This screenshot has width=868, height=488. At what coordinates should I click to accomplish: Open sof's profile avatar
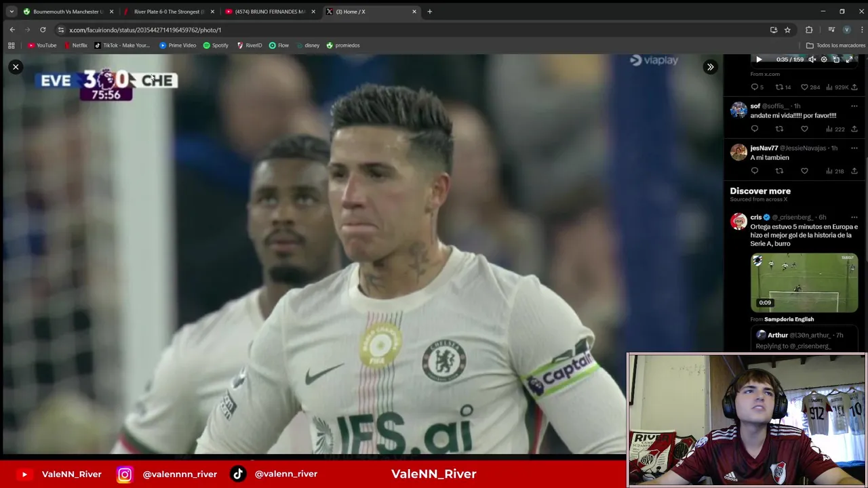(738, 110)
